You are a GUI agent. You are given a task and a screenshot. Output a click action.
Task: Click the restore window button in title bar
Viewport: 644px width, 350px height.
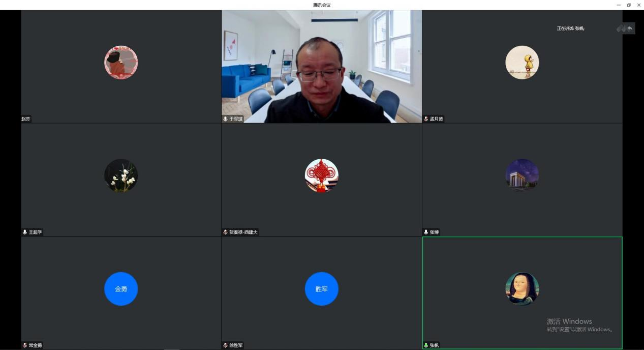click(629, 5)
